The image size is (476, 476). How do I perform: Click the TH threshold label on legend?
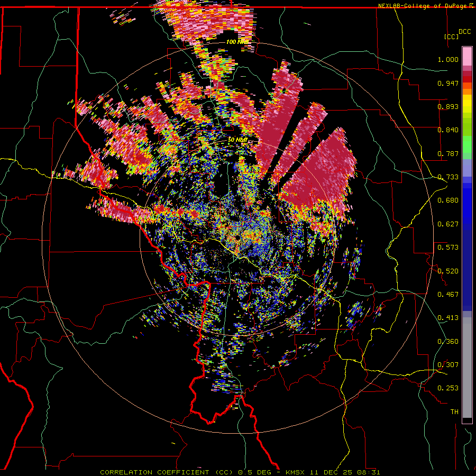(454, 412)
